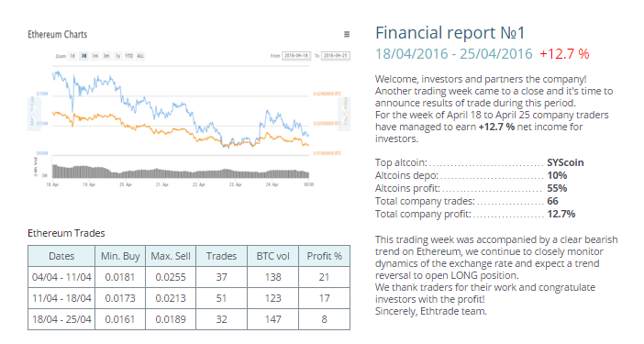
Task: Select the Dates column header
Action: (x=61, y=256)
